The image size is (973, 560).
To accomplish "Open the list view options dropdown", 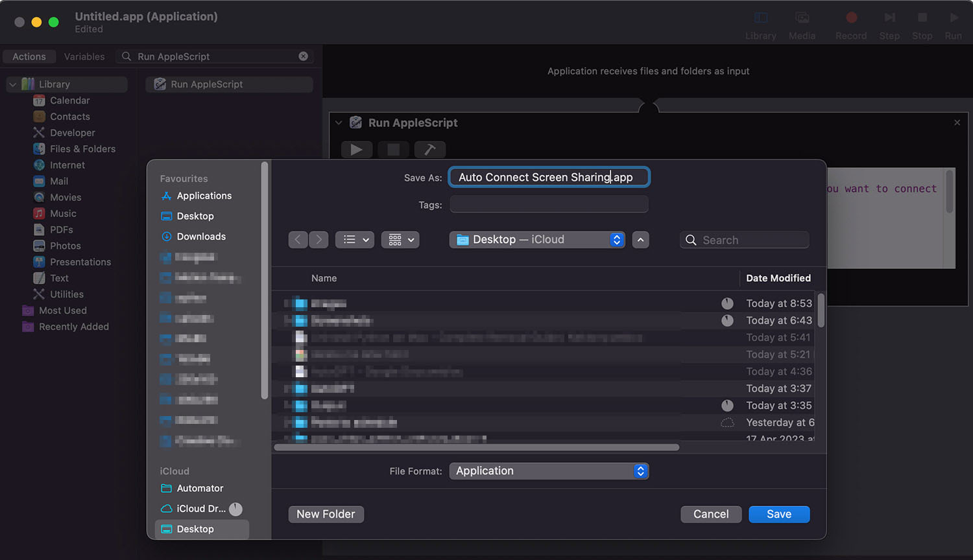I will tap(355, 240).
